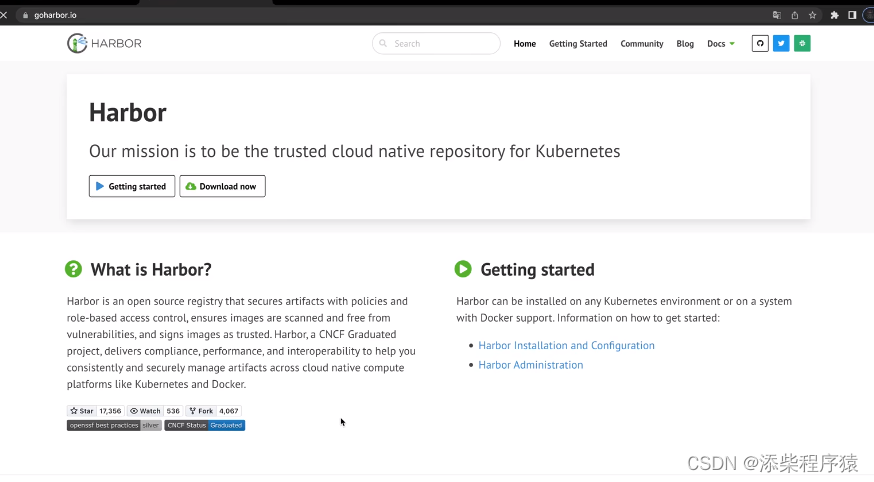Click the share page icon
The width and height of the screenshot is (874, 482).
[794, 15]
